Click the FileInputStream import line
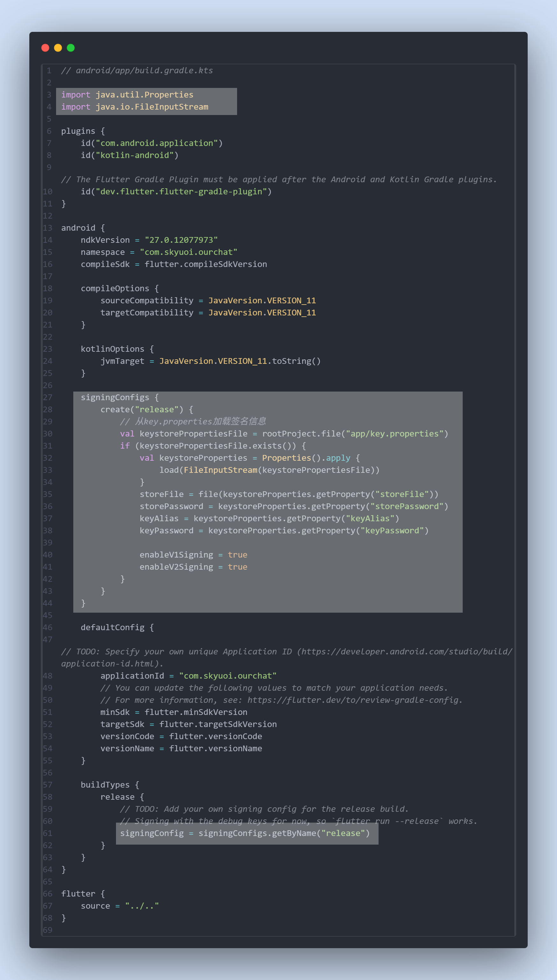Screen dimensions: 557x980 click(x=134, y=107)
